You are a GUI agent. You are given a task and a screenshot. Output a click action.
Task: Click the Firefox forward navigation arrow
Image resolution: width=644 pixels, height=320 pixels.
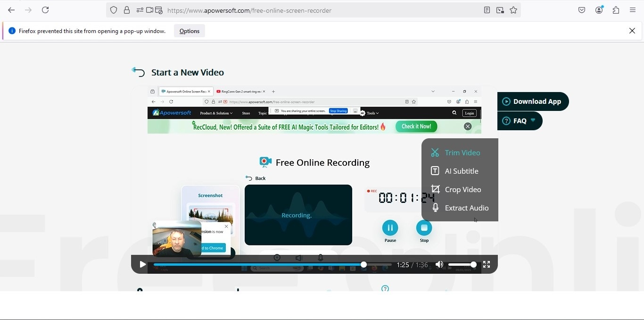click(x=28, y=10)
